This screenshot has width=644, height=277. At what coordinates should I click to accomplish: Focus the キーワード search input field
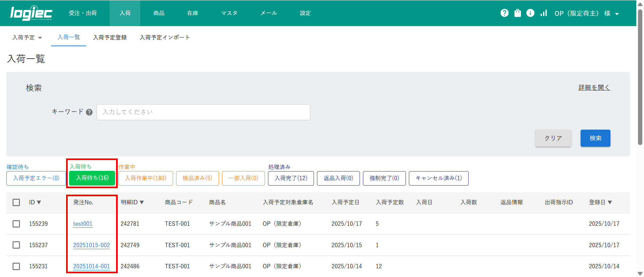pos(203,112)
